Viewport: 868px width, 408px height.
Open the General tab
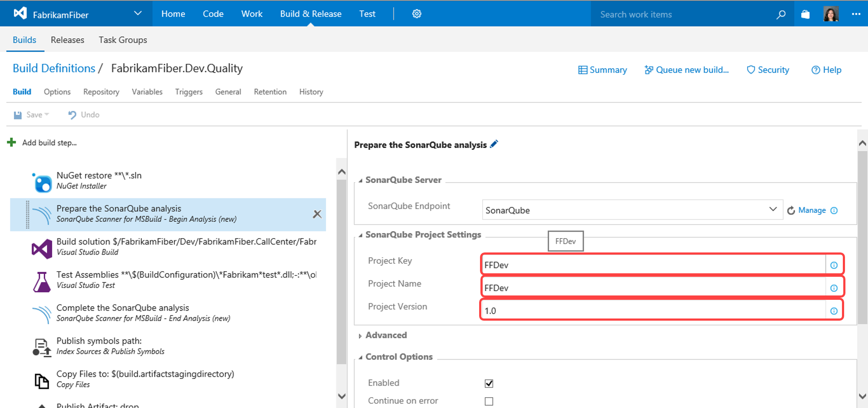(228, 92)
